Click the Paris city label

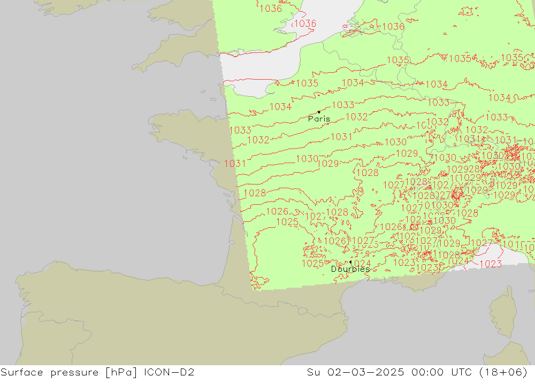point(319,119)
